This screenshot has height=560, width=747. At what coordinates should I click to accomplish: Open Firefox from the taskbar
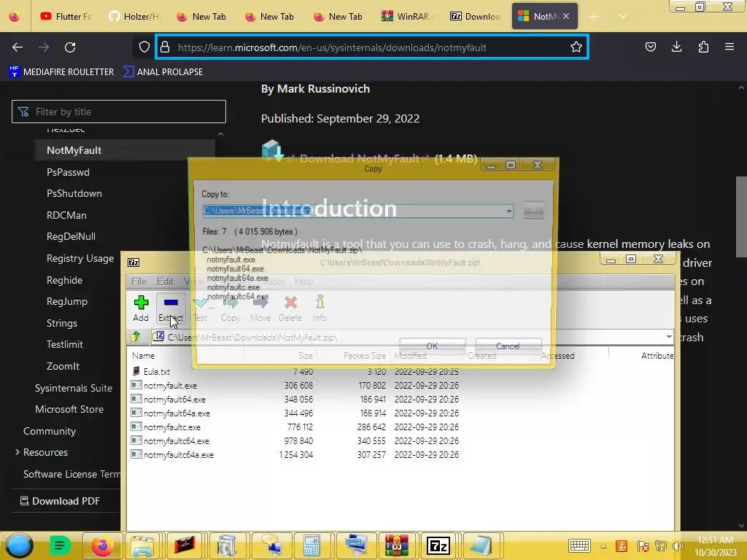click(x=102, y=545)
